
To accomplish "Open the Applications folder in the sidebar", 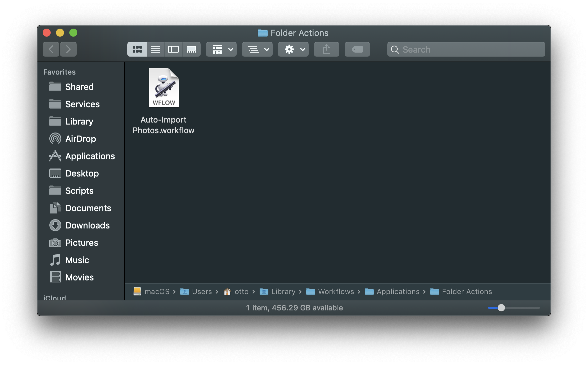I will (90, 156).
